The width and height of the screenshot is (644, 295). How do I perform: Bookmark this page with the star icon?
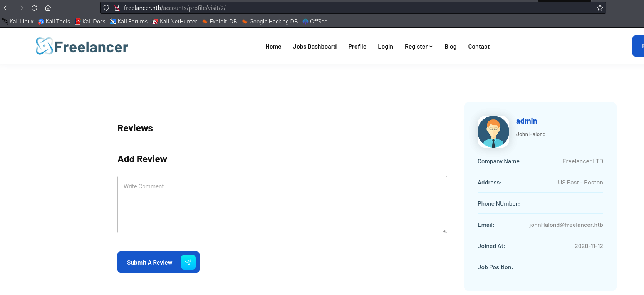[x=600, y=8]
